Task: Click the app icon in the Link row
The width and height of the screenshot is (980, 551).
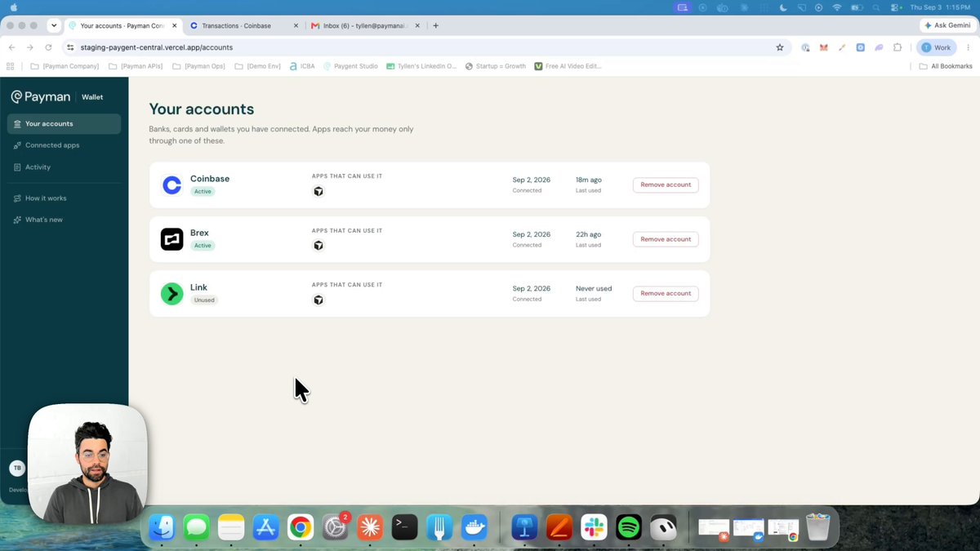Action: click(318, 300)
